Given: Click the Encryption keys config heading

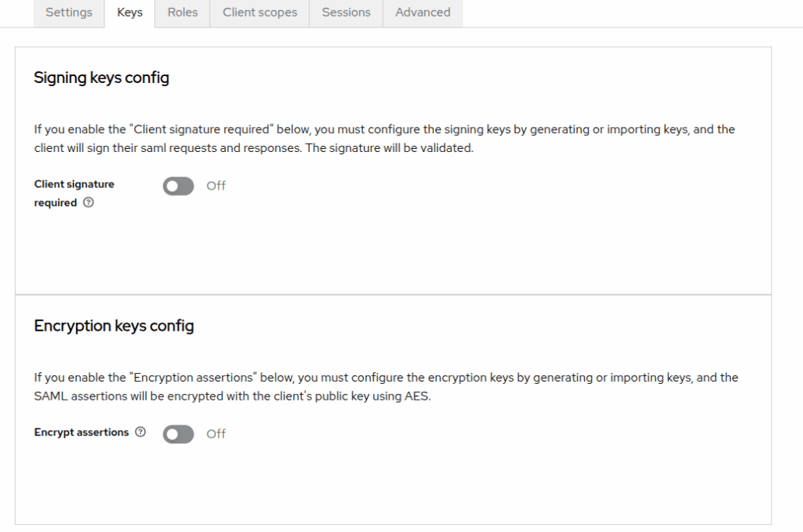Looking at the screenshot, I should (x=114, y=326).
